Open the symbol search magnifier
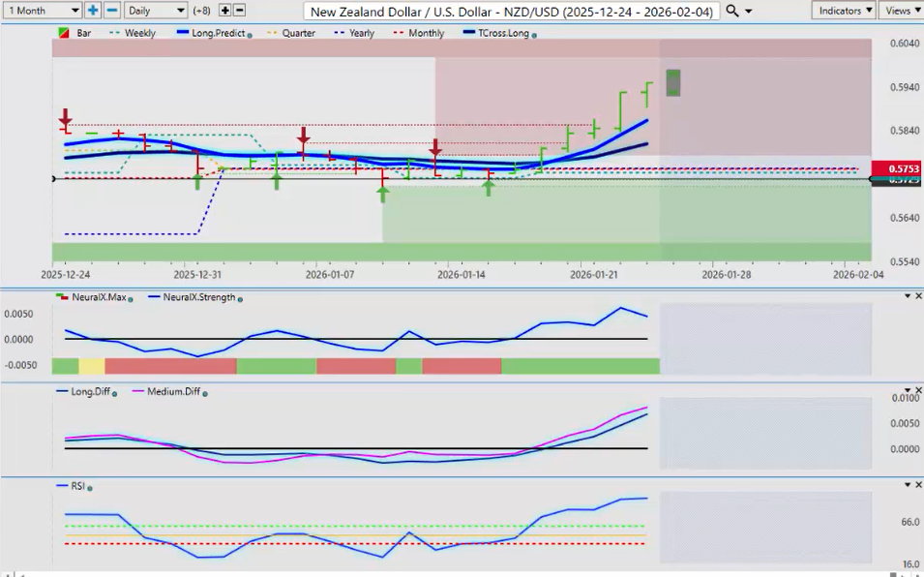 click(732, 10)
